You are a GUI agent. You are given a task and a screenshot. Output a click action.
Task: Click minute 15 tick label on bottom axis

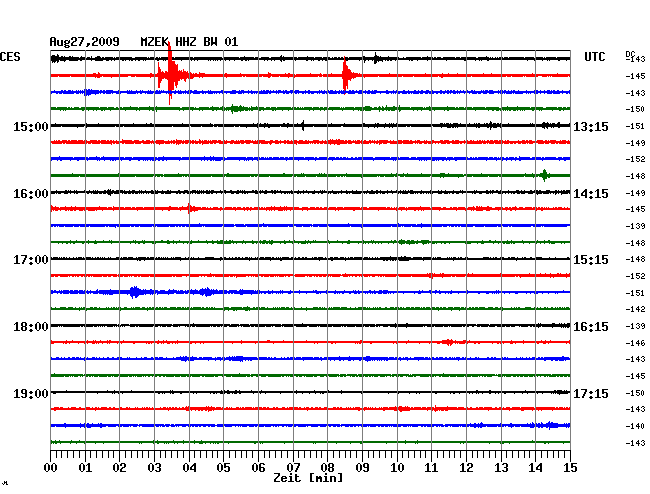pos(570,467)
